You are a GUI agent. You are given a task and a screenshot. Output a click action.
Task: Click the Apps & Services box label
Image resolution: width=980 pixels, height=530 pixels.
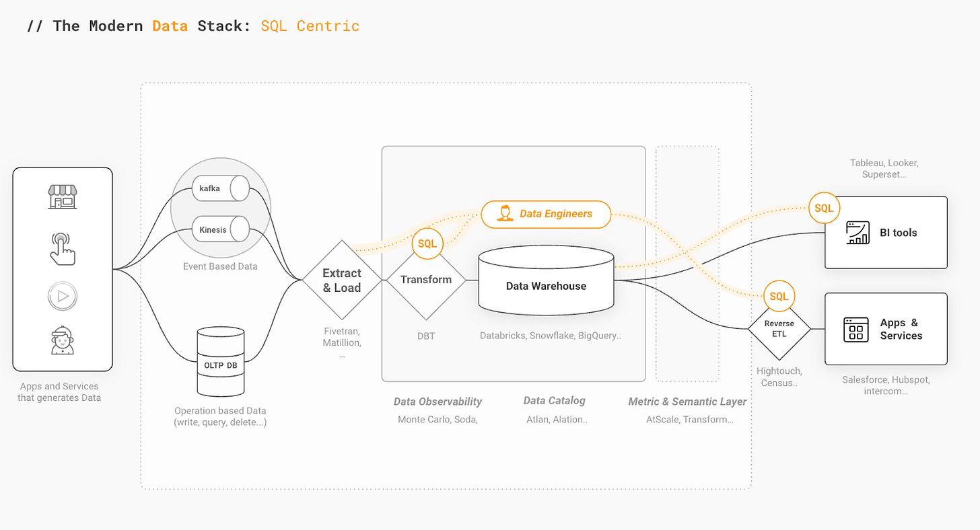coord(901,329)
